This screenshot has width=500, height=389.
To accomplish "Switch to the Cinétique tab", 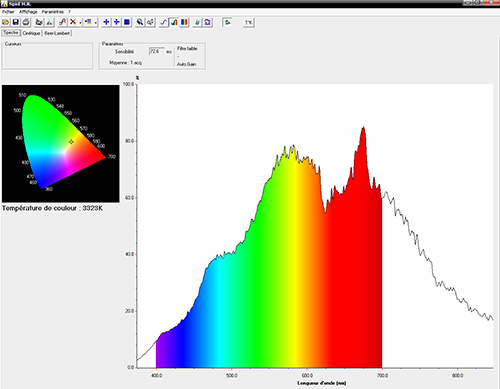I will click(31, 33).
